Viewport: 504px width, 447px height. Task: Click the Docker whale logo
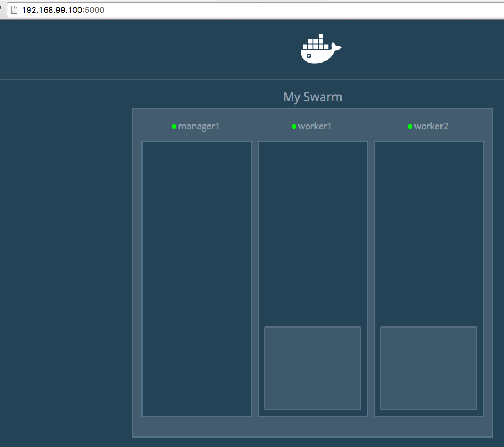pyautogui.click(x=321, y=49)
